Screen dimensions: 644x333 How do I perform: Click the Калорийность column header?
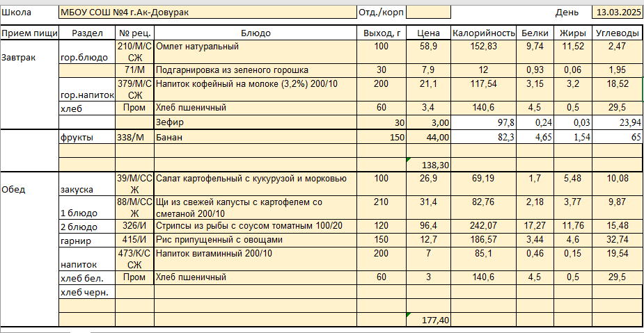(484, 33)
